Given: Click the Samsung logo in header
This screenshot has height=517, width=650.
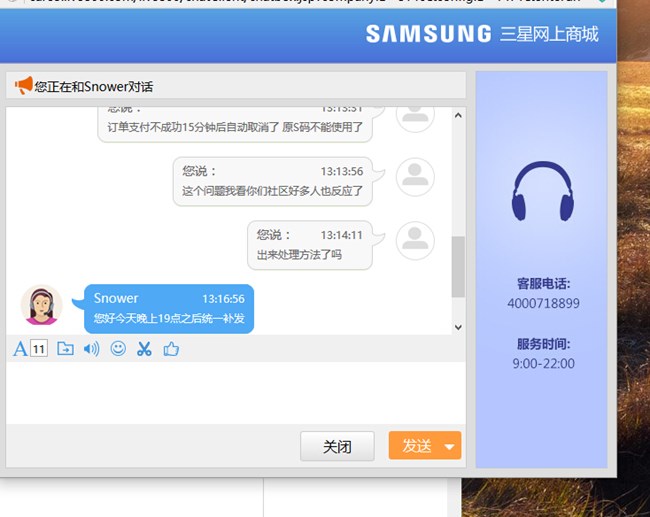Looking at the screenshot, I should (x=428, y=34).
